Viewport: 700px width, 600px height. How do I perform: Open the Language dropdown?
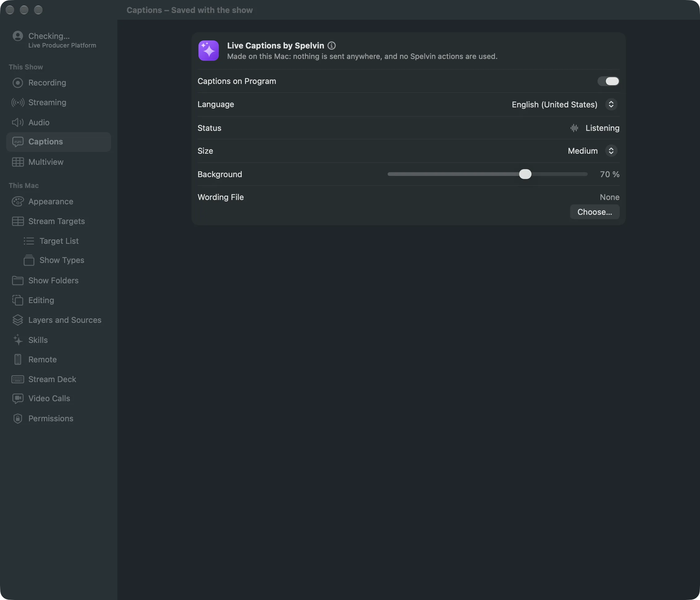565,104
